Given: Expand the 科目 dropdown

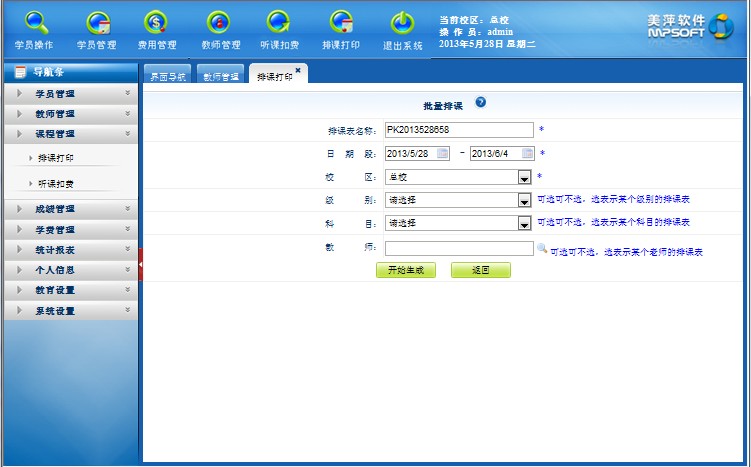Looking at the screenshot, I should pyautogui.click(x=524, y=223).
